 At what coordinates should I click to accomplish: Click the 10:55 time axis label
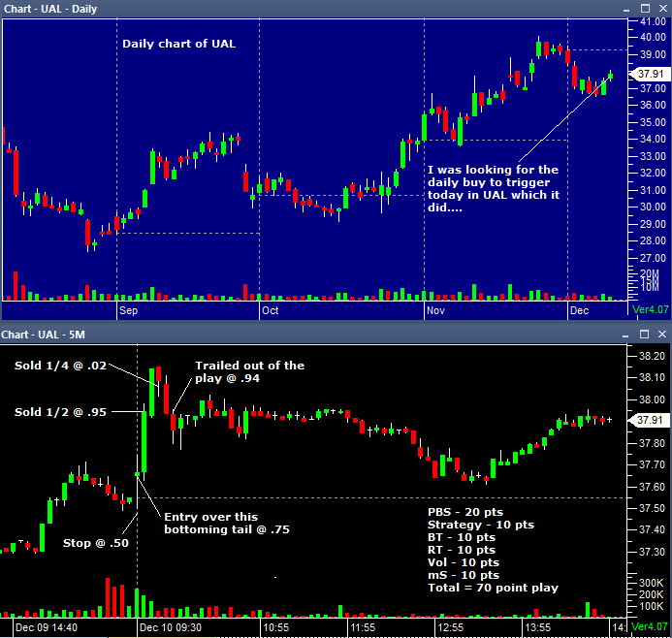click(x=276, y=627)
